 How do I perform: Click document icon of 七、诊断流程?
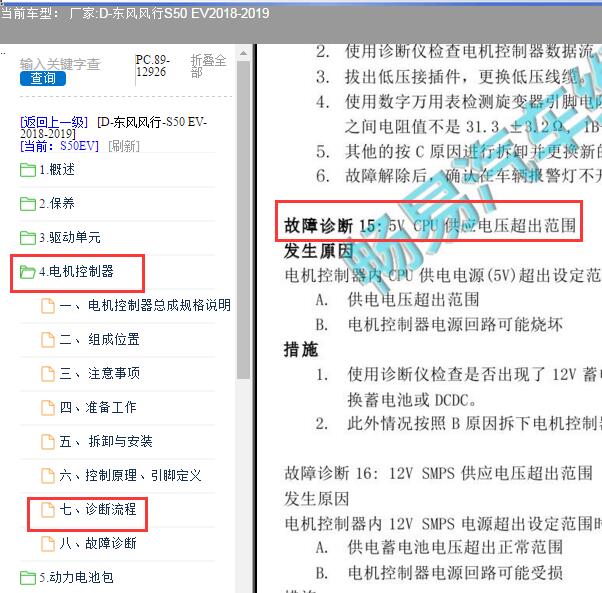click(x=48, y=510)
